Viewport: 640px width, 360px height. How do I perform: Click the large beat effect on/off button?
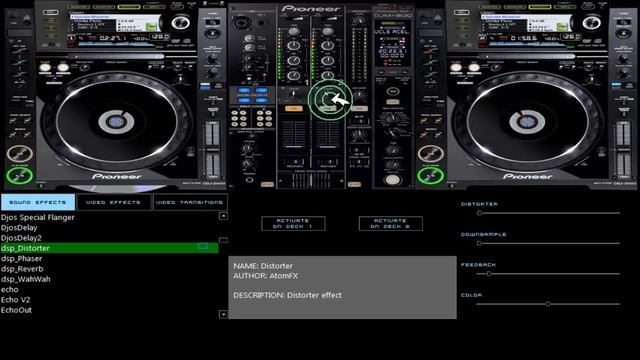pos(392,179)
